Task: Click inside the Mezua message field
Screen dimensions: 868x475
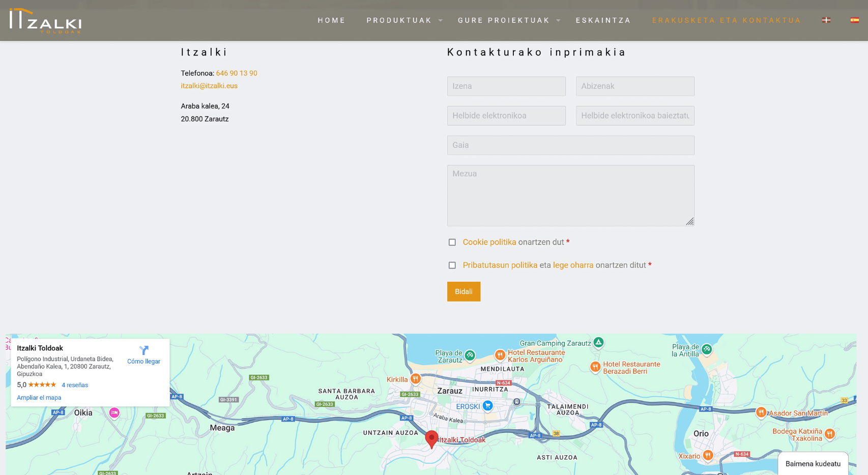Action: [x=570, y=195]
